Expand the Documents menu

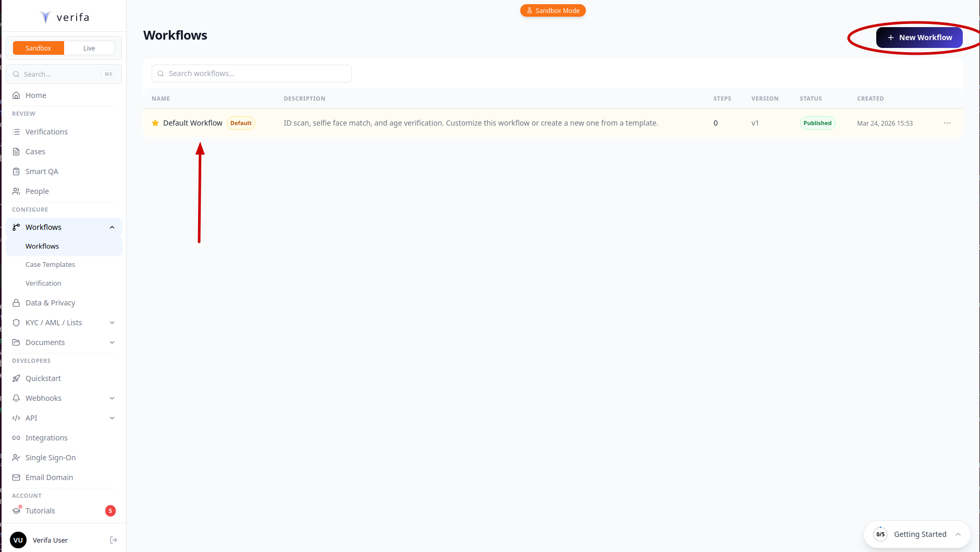[112, 342]
